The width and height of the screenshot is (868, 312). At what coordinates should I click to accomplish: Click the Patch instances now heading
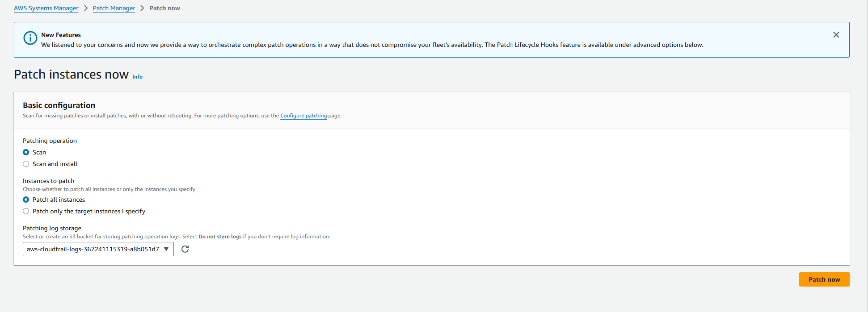(71, 74)
